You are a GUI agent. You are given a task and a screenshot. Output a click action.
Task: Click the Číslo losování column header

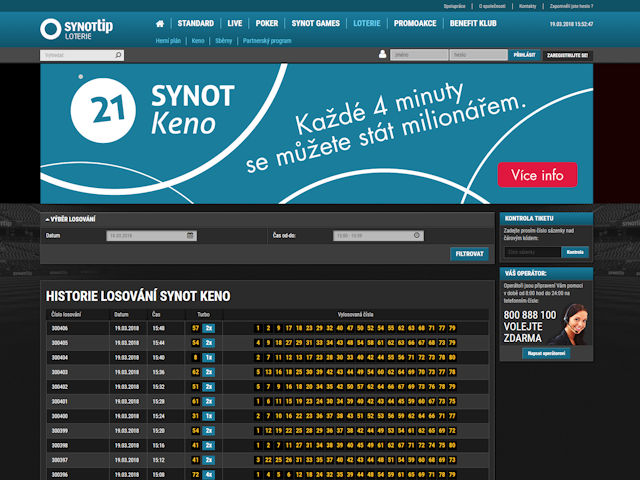[66, 315]
